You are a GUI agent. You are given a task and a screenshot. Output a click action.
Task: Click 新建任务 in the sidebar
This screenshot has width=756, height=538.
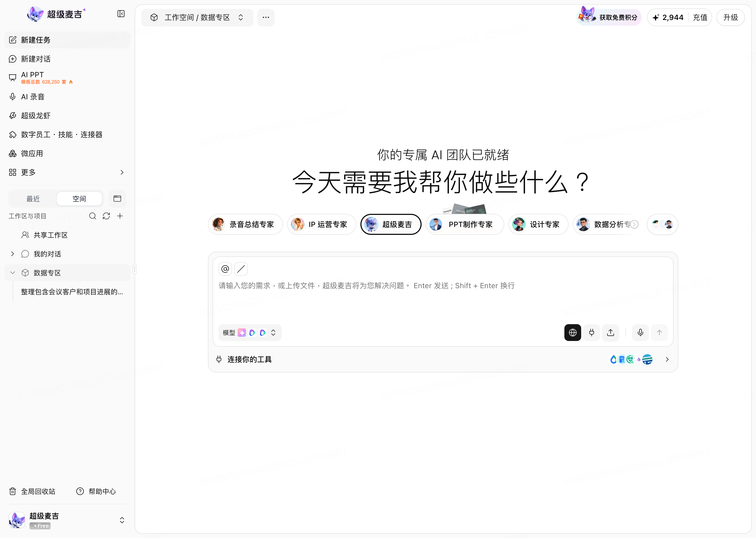tap(67, 40)
